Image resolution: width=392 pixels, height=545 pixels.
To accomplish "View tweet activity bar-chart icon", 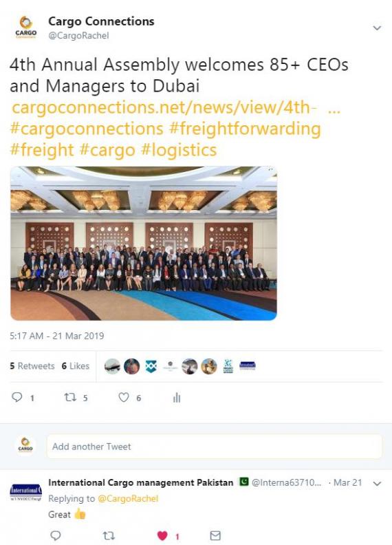I will 177,397.
